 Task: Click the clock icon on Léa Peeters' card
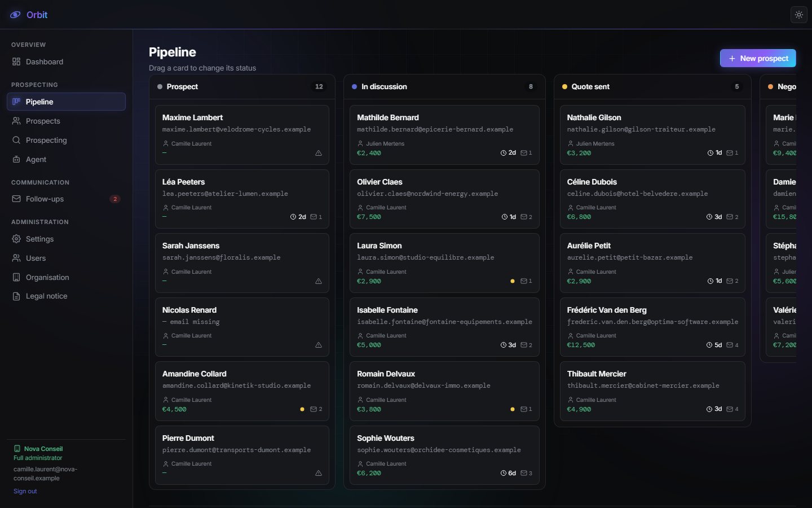(x=293, y=217)
